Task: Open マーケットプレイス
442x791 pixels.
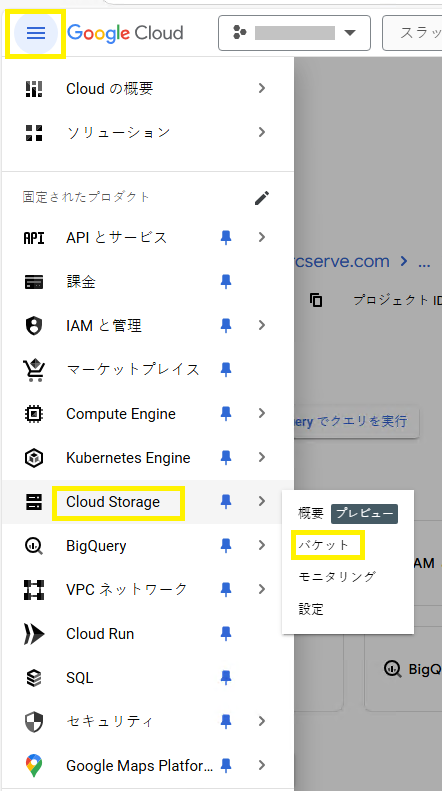Action: tap(133, 370)
